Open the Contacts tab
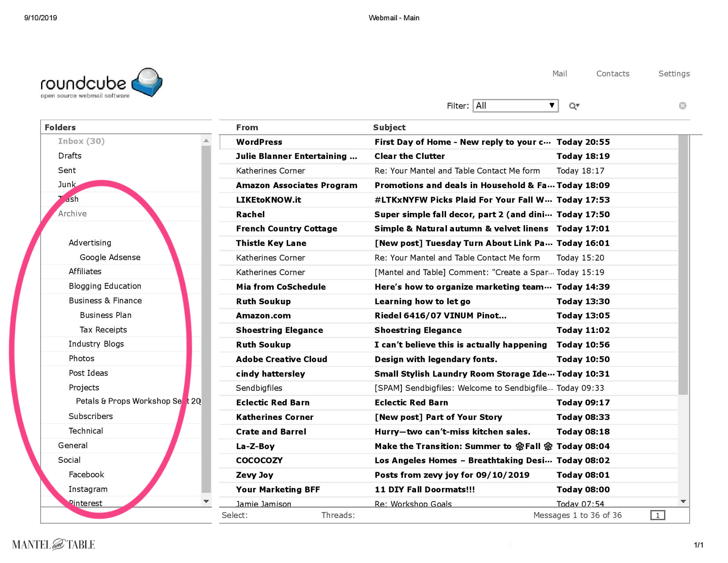Image resolution: width=728 pixels, height=563 pixels. [x=613, y=74]
